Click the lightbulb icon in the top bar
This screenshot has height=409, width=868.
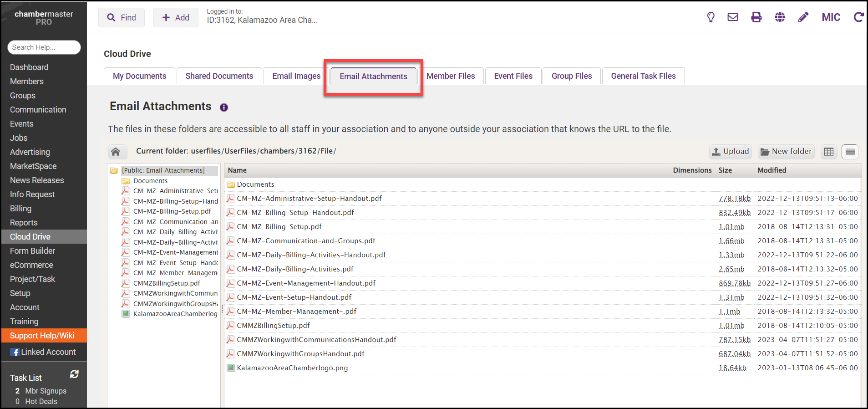pyautogui.click(x=711, y=17)
